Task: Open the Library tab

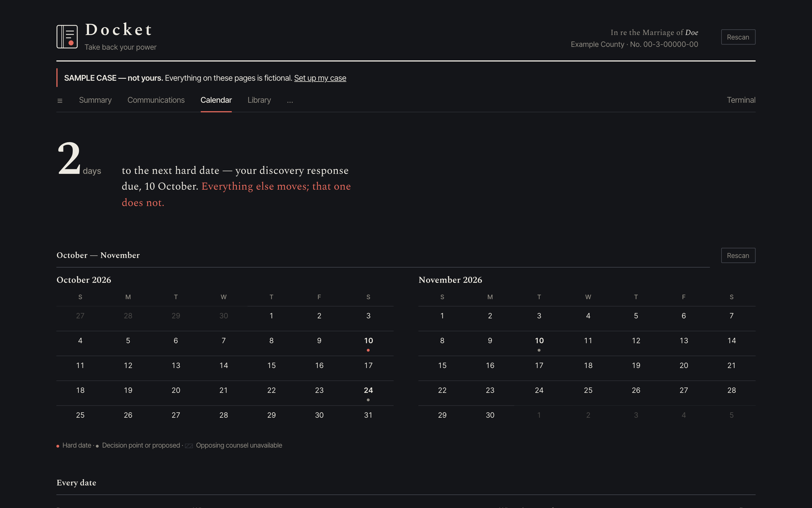Action: [259, 100]
